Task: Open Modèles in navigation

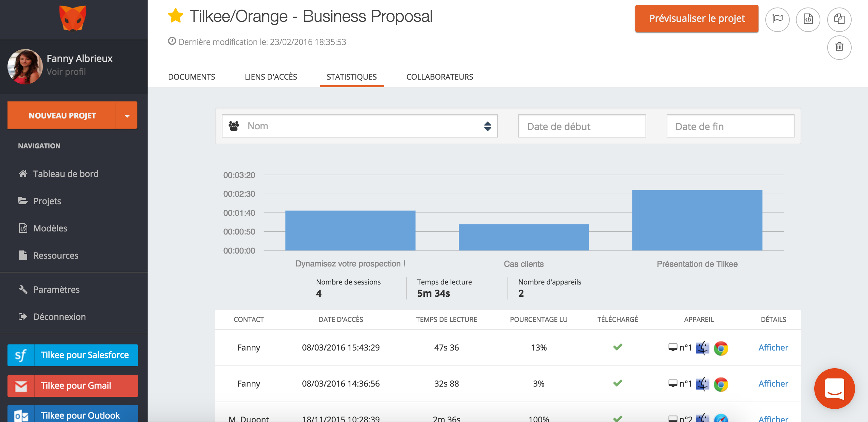Action: tap(43, 228)
